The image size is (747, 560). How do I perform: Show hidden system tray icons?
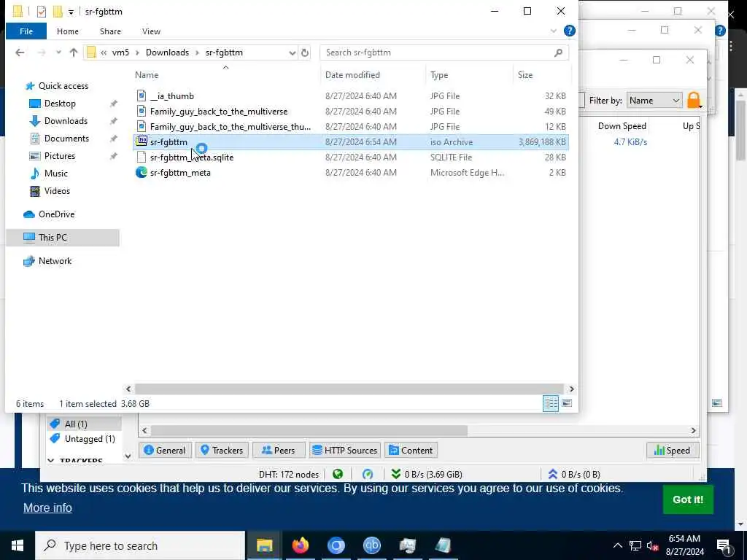(x=617, y=545)
